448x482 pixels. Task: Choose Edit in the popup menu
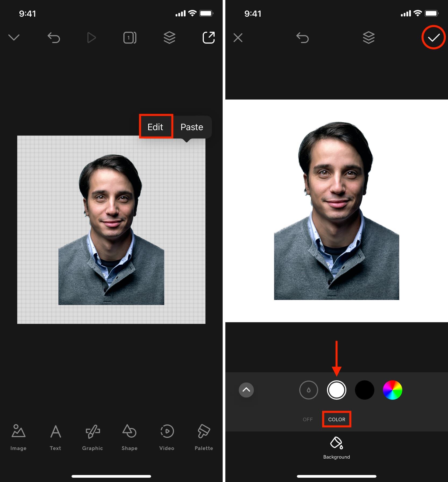(155, 127)
